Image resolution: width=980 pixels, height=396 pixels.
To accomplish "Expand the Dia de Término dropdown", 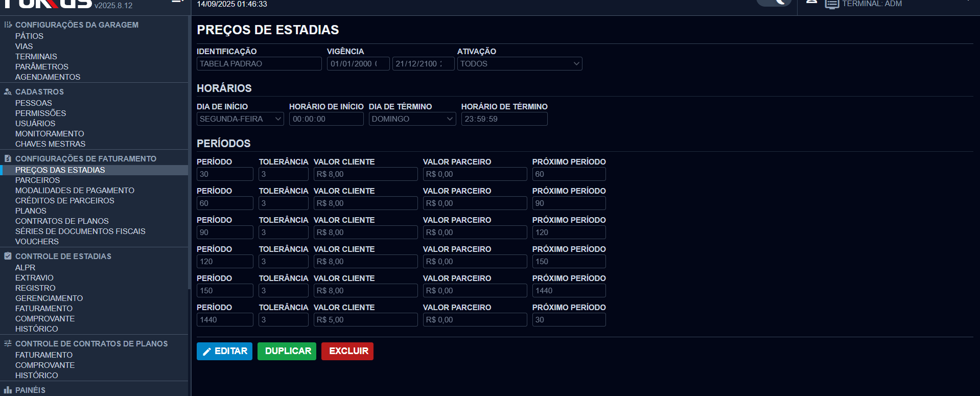I will tap(412, 119).
